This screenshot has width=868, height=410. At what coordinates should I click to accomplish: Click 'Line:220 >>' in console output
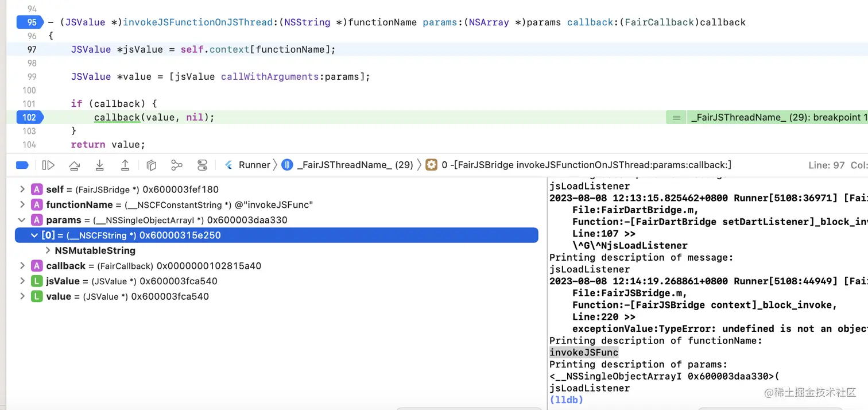pyautogui.click(x=604, y=316)
